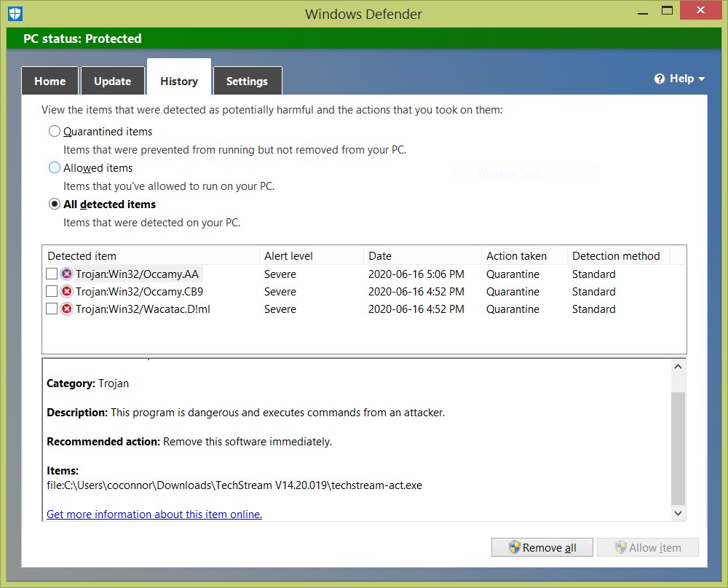
Task: Click the PC status: Protected banner text
Action: point(83,39)
